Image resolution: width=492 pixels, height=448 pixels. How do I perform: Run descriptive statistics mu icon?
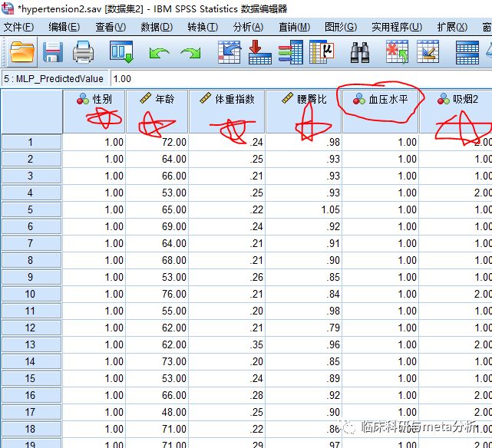click(x=322, y=52)
